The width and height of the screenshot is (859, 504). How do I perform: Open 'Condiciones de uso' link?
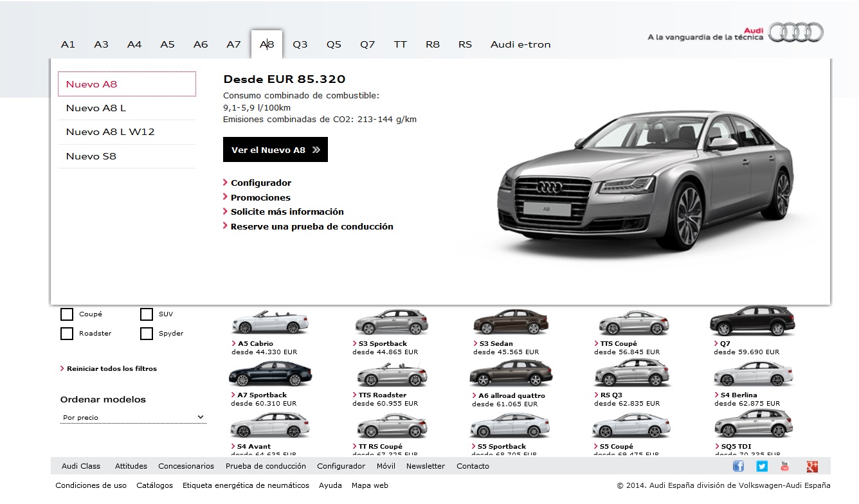91,485
